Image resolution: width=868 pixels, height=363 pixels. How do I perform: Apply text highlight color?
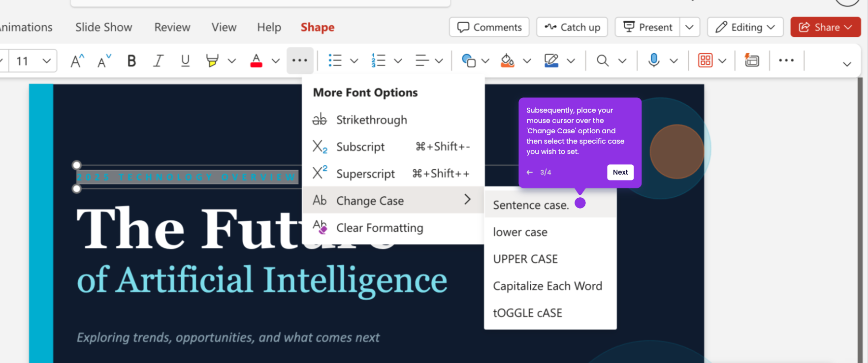(212, 61)
